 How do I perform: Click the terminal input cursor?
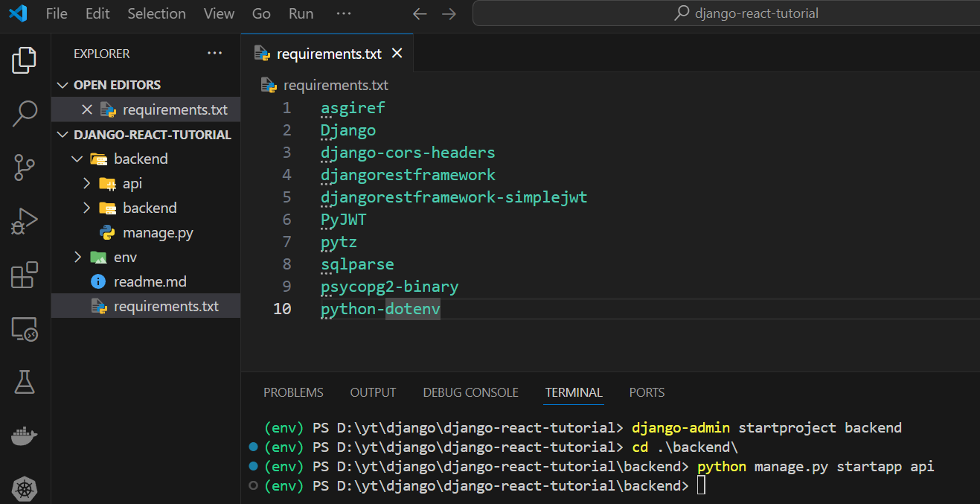[x=700, y=486]
